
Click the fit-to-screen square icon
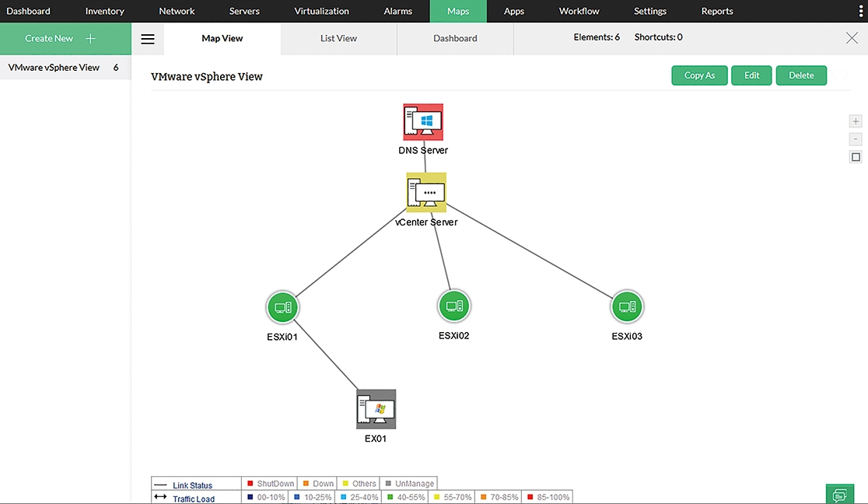[x=856, y=157]
